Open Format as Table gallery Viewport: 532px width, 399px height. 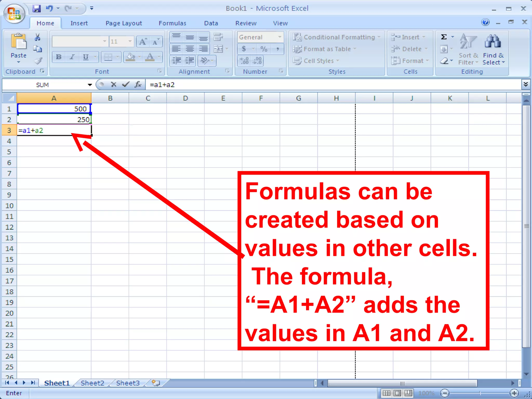coord(325,49)
